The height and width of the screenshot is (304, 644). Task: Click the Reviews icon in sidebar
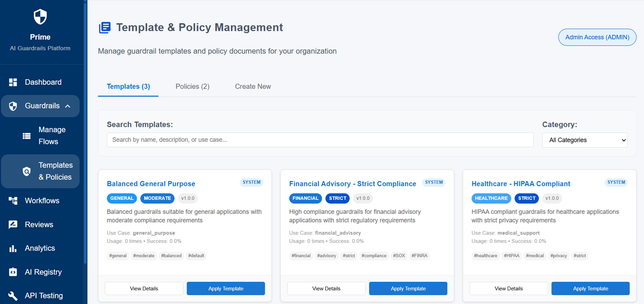point(13,225)
